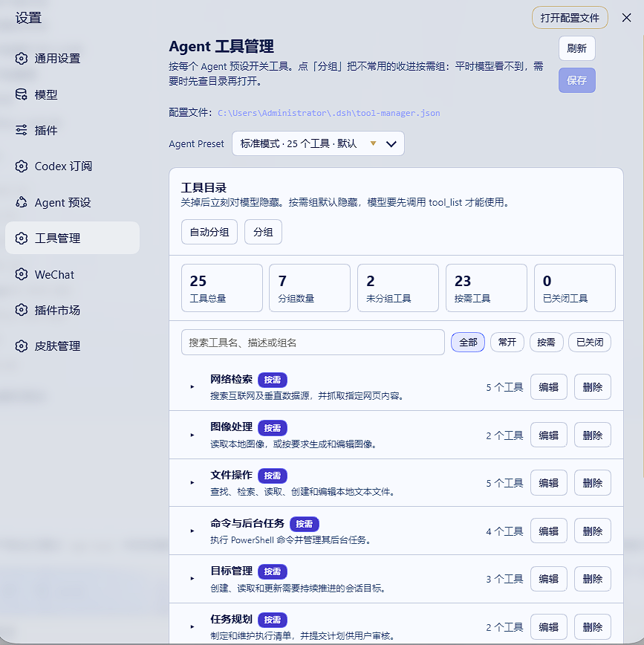Expand the 网络检索 group
This screenshot has width=644, height=645.
pos(192,386)
